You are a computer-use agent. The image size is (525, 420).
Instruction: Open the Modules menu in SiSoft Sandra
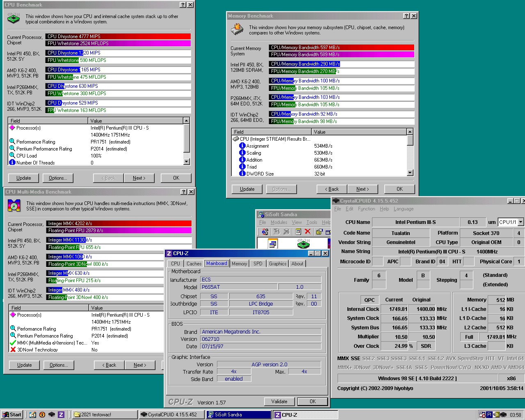(279, 222)
